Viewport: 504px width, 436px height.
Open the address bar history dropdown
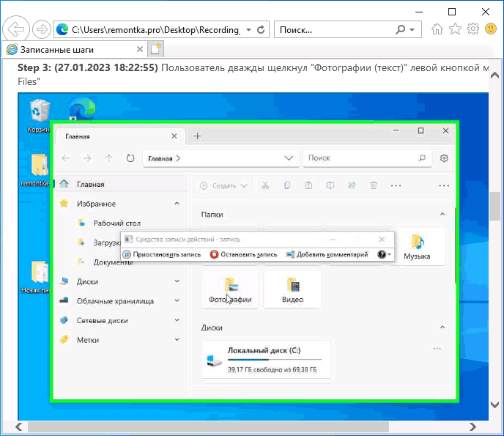point(248,30)
